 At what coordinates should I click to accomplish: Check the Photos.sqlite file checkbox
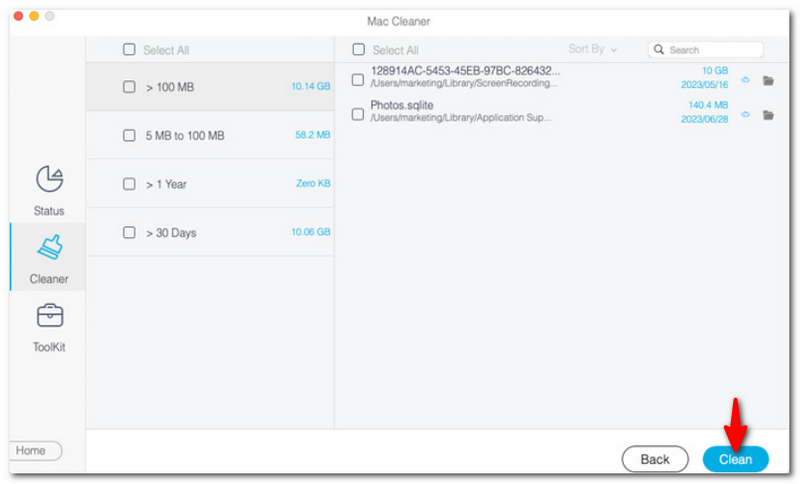pos(358,114)
